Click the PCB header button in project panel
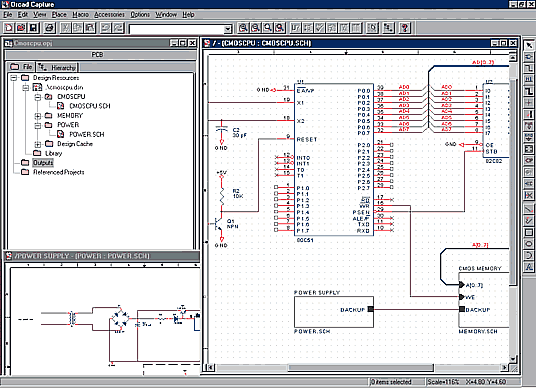The image size is (536, 388). tap(100, 55)
